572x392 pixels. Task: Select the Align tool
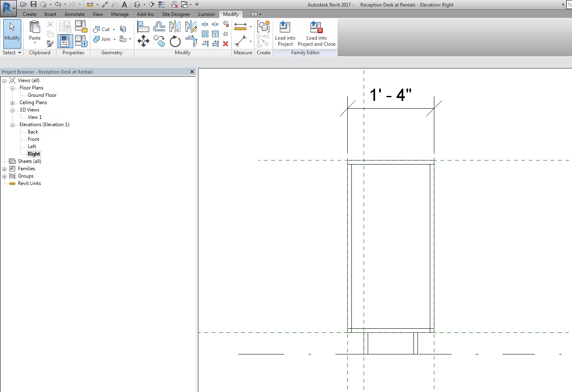pos(143,27)
